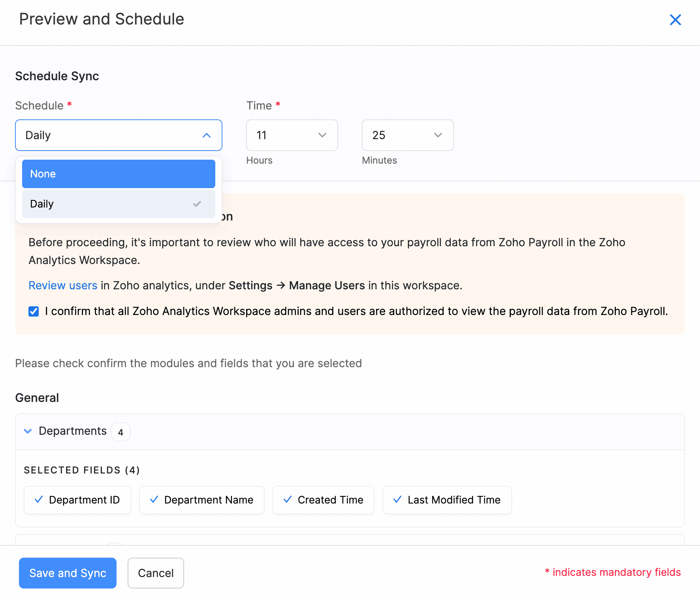The image size is (700, 596).
Task: Open the Hours dropdown showing 11
Action: click(292, 135)
